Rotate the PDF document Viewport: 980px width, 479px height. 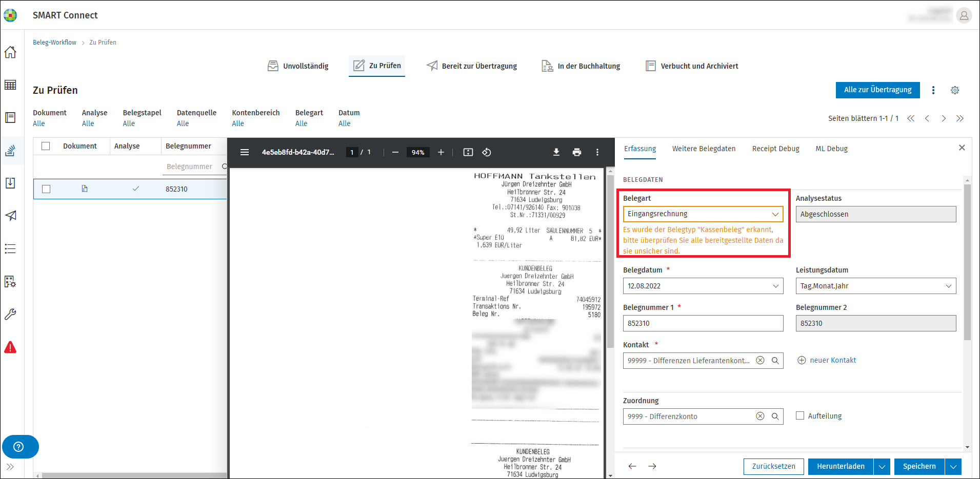(x=487, y=152)
